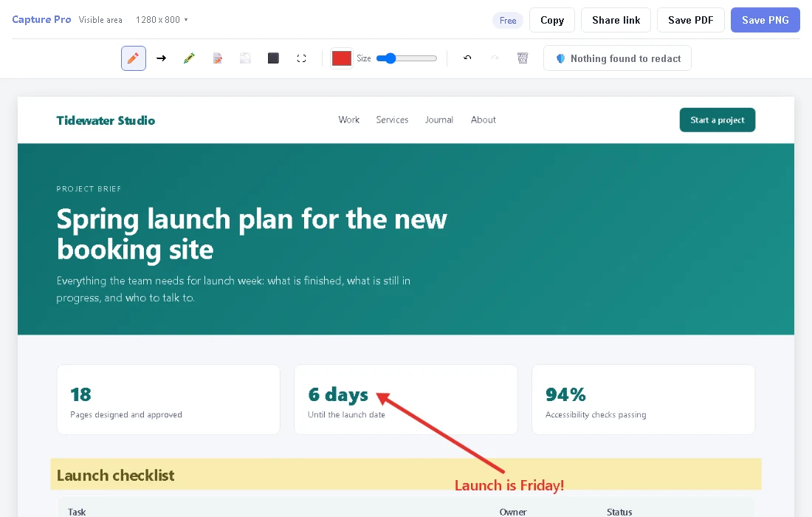
Task: Click the 6 days stat value
Action: tap(338, 394)
